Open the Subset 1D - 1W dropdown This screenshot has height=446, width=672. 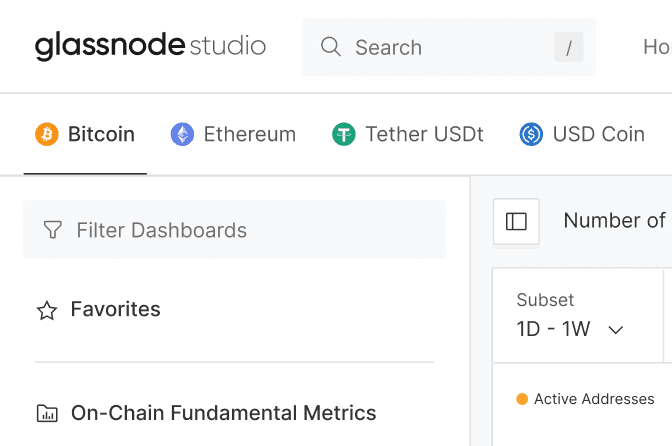click(570, 329)
